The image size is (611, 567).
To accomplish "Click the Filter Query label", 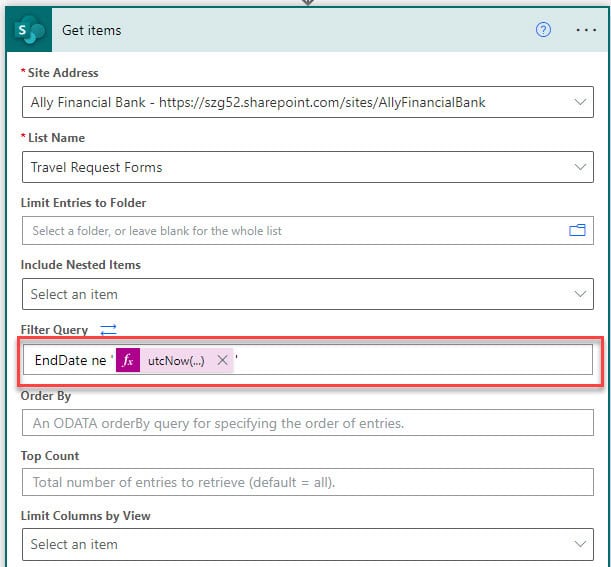I will pos(54,330).
